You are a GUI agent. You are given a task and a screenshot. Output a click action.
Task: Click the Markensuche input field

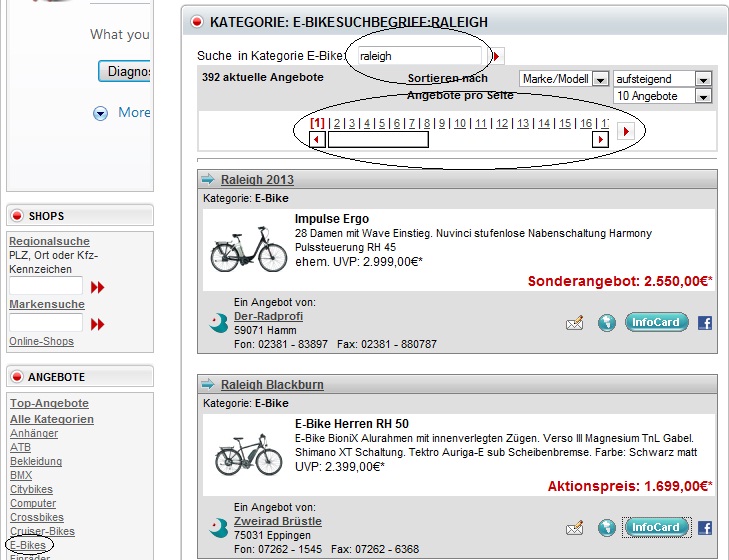click(46, 322)
